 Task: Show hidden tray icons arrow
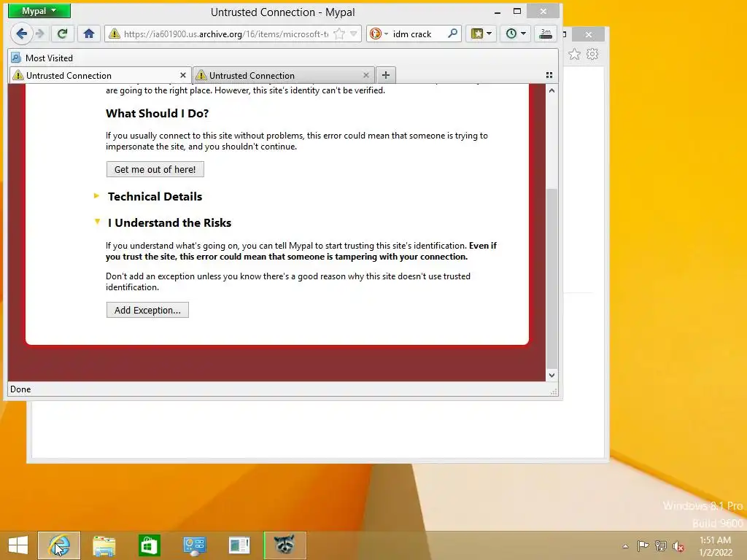pyautogui.click(x=625, y=545)
